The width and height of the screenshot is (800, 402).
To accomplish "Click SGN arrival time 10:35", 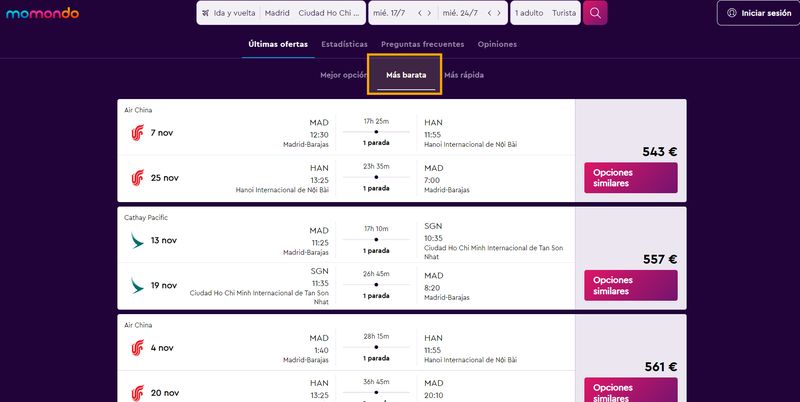I will [433, 238].
